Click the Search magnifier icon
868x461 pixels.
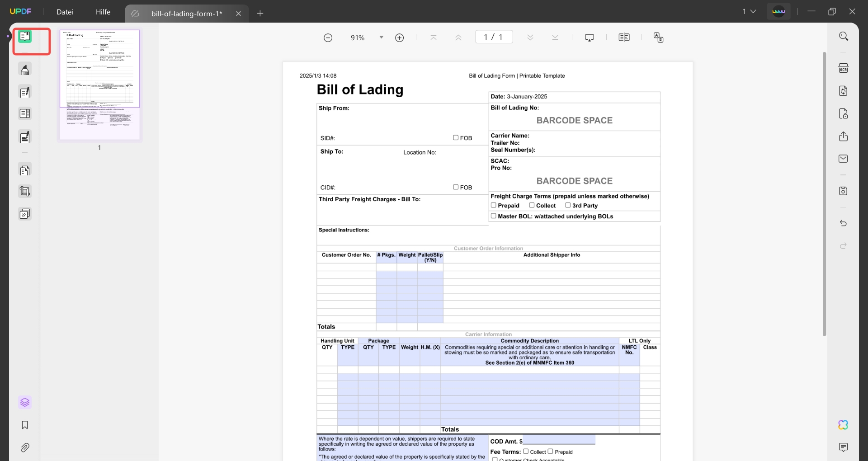click(844, 36)
